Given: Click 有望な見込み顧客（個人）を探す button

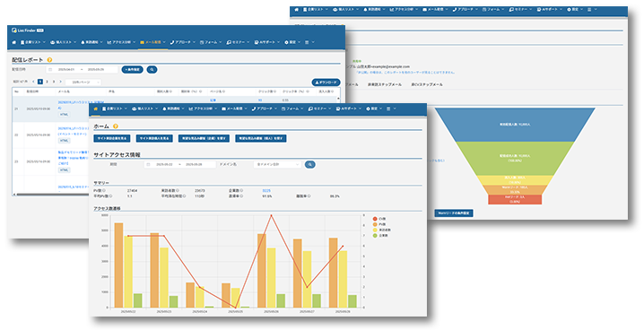Looking at the screenshot, I should tap(261, 138).
